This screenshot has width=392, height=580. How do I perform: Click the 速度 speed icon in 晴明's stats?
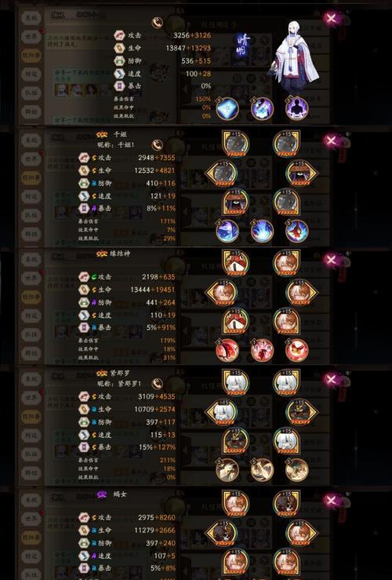tap(119, 74)
